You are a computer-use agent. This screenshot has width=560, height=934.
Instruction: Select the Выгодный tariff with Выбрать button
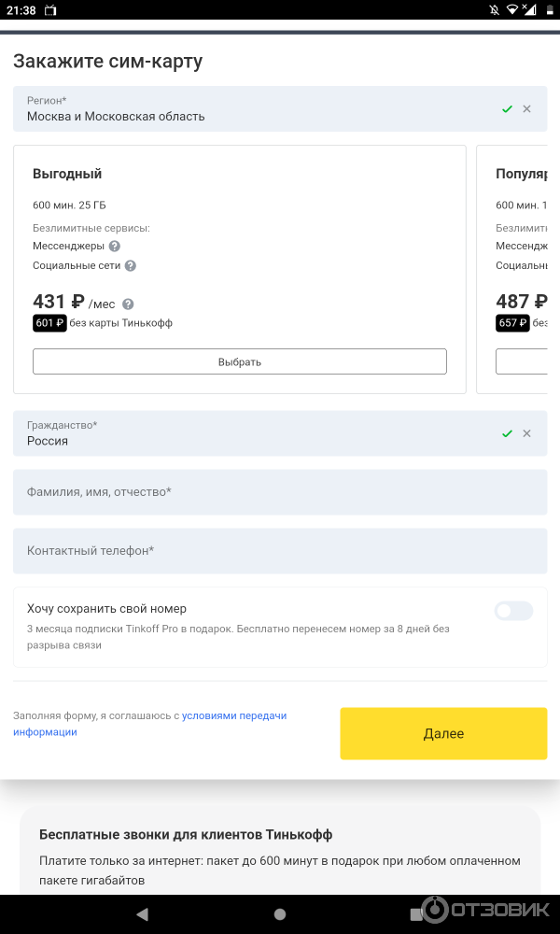pyautogui.click(x=240, y=361)
